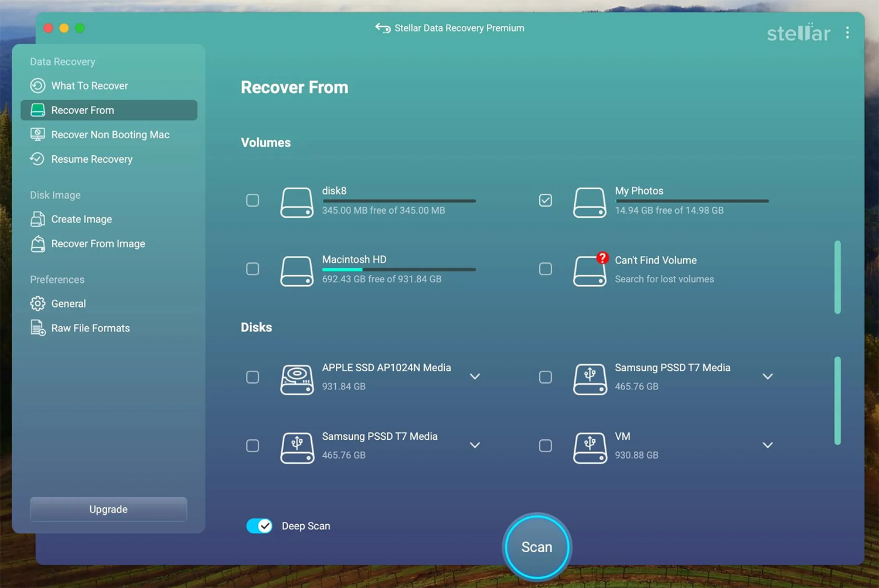Click the USB drive icon beside the Deep Scan-side Samsung PSSD T7 above VM
The image size is (879, 588).
[x=590, y=380]
